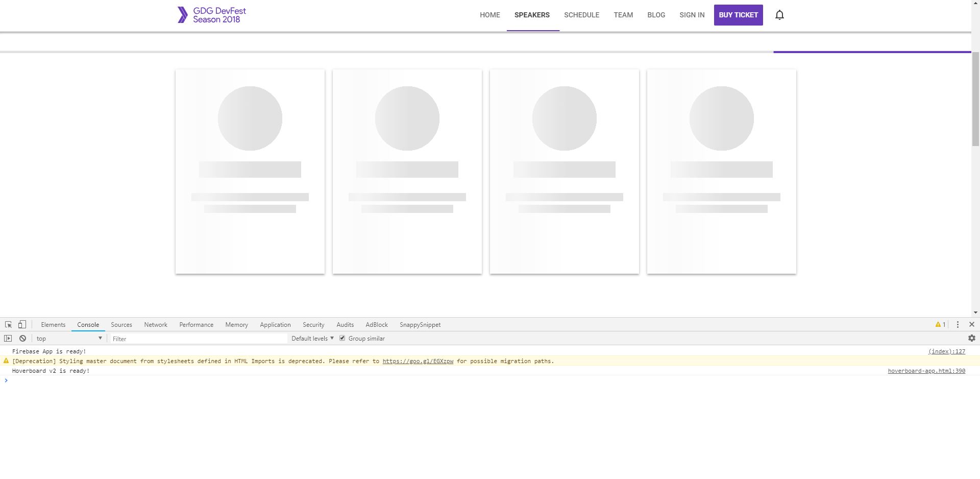This screenshot has height=479, width=980.
Task: Enable filtering by clicking the warnings filter area
Action: [940, 324]
